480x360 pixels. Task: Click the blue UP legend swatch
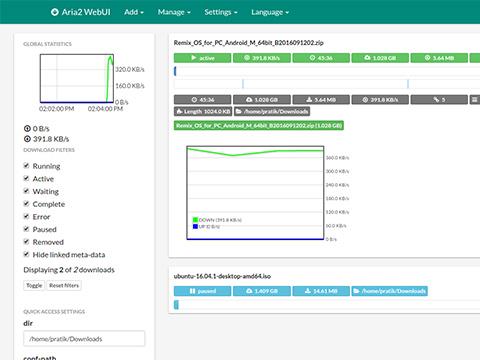(195, 226)
